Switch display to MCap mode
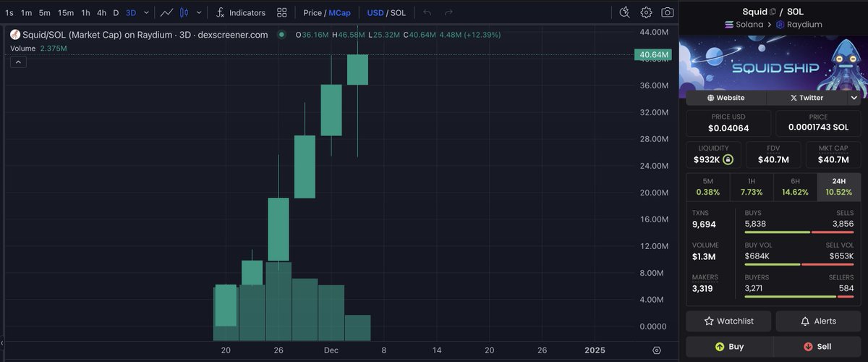Image resolution: width=868 pixels, height=362 pixels. pyautogui.click(x=339, y=13)
